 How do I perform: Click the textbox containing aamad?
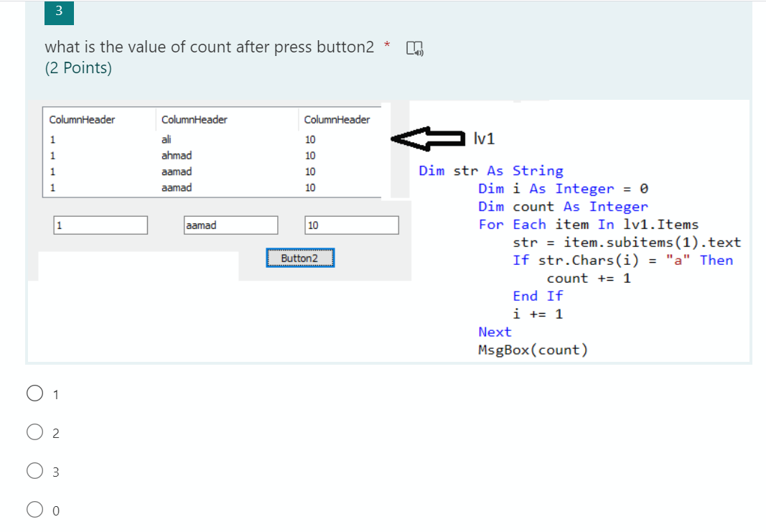(x=230, y=225)
